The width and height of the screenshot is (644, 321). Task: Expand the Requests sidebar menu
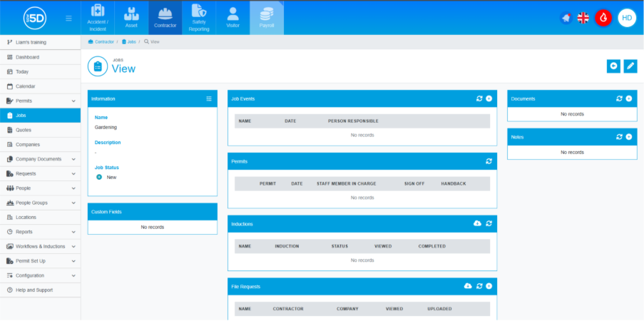click(73, 173)
